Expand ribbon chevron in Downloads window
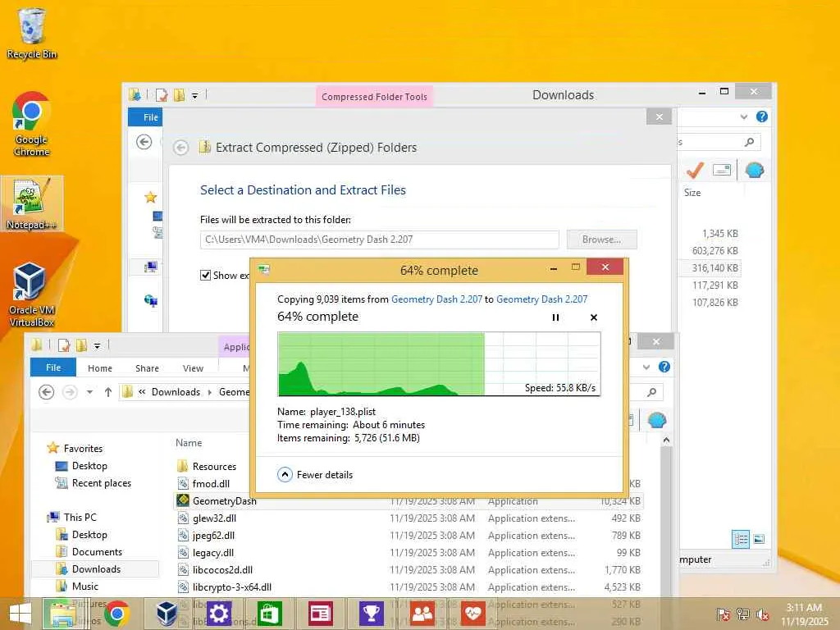 [743, 116]
